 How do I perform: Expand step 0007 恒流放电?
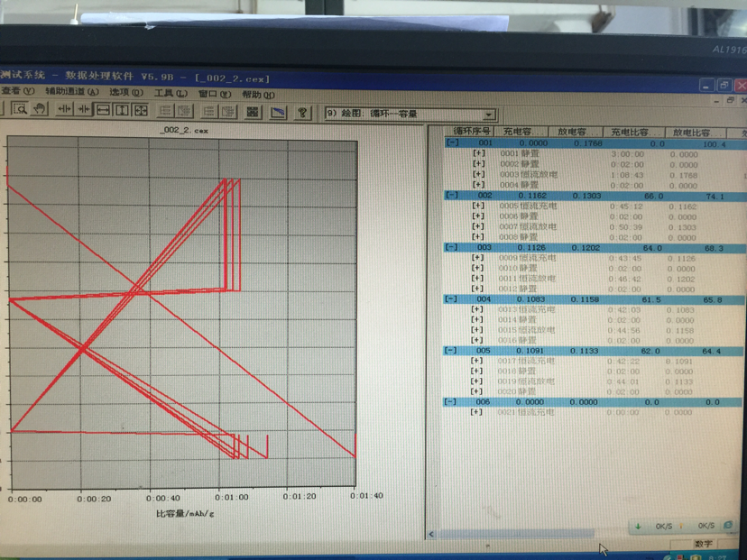(478, 226)
